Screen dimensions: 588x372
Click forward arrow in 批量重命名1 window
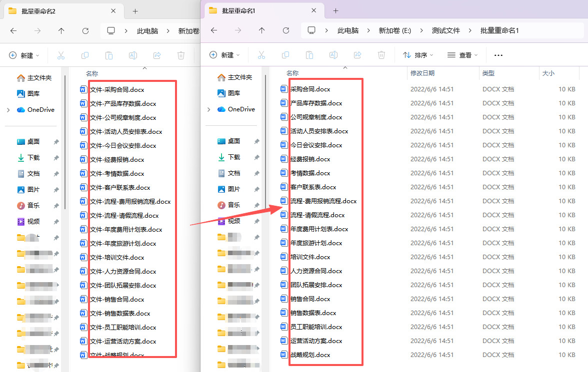pos(238,30)
